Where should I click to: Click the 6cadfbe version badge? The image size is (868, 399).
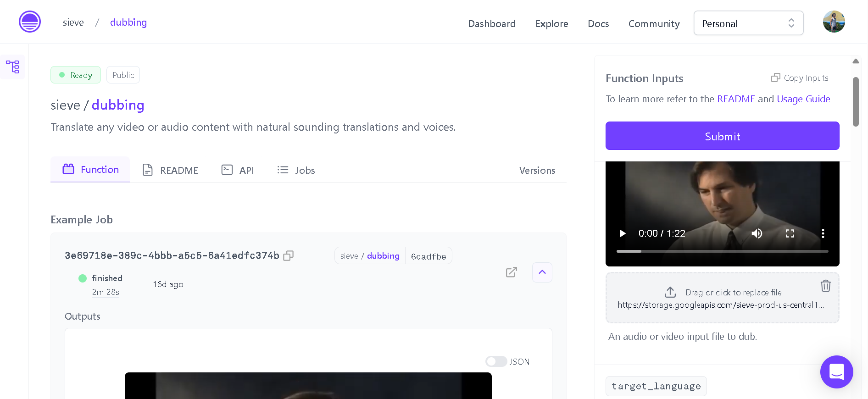point(428,256)
